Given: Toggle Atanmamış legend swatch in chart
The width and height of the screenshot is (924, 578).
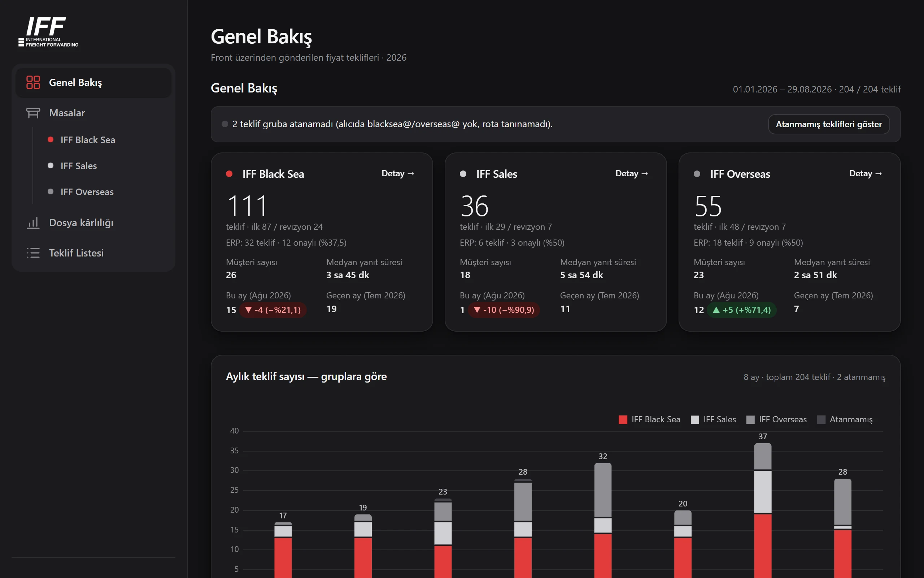Looking at the screenshot, I should (821, 419).
